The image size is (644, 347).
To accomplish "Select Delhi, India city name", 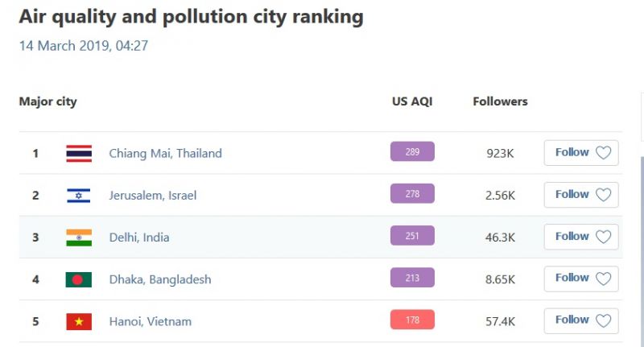I will [139, 238].
